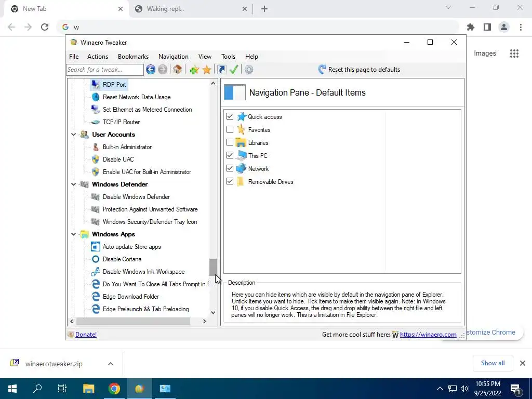Image resolution: width=532 pixels, height=399 pixels.
Task: Uncheck Removable Drives checkbox
Action: [x=230, y=181]
